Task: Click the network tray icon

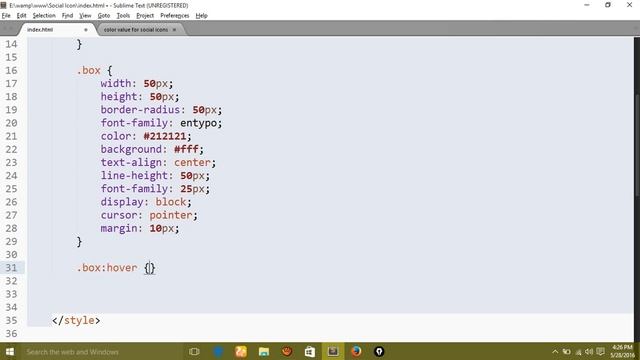Action: (578, 351)
